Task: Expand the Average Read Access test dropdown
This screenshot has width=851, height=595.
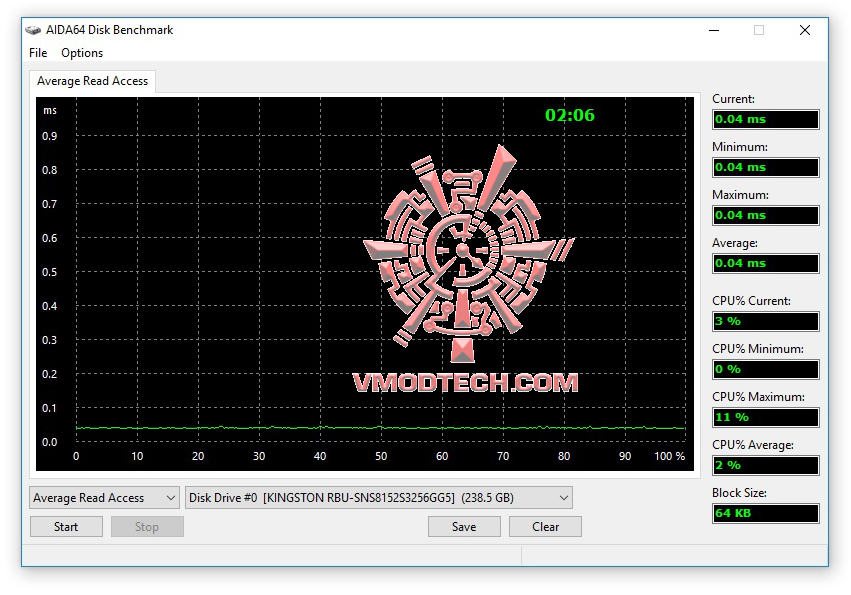Action: point(104,498)
